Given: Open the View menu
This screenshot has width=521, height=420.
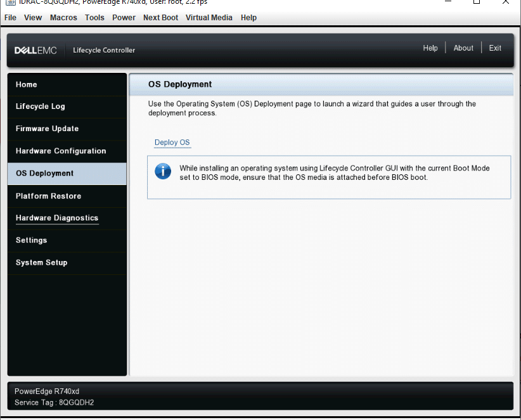Looking at the screenshot, I should click(x=33, y=18).
